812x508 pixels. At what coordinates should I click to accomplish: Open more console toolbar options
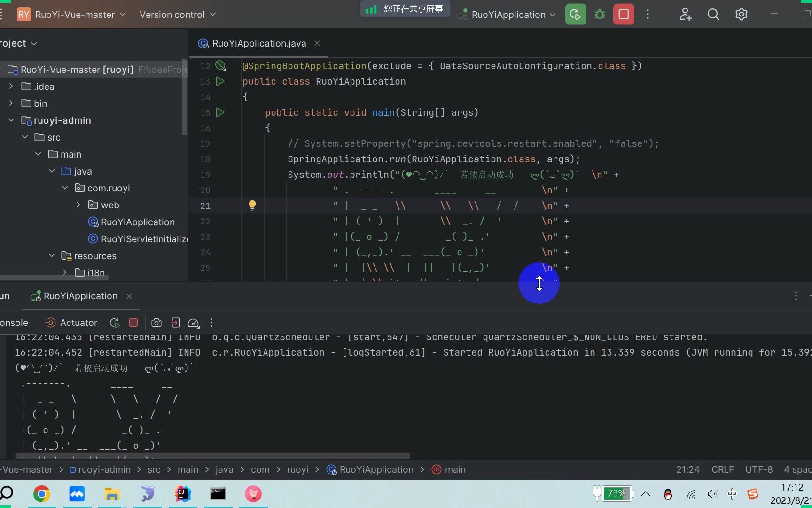click(x=211, y=323)
